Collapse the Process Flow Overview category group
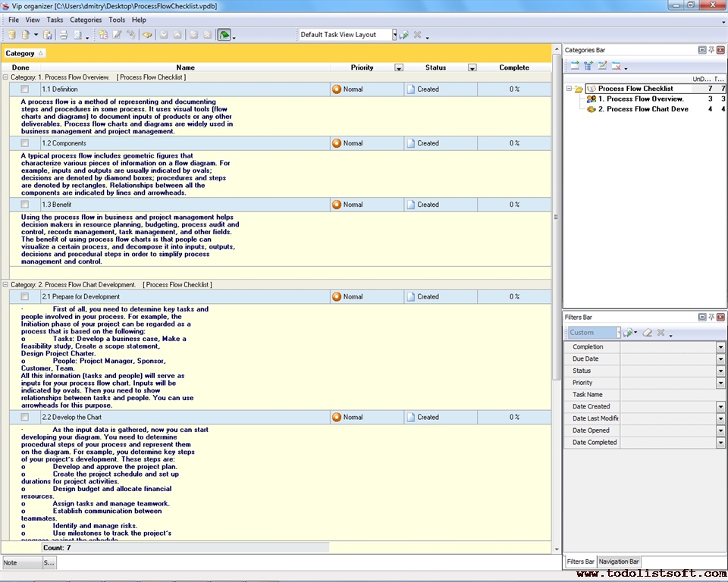Viewport: 728px width, 582px height. 6,77
